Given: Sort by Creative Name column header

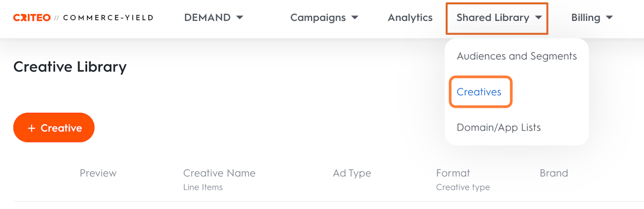Looking at the screenshot, I should [x=219, y=173].
